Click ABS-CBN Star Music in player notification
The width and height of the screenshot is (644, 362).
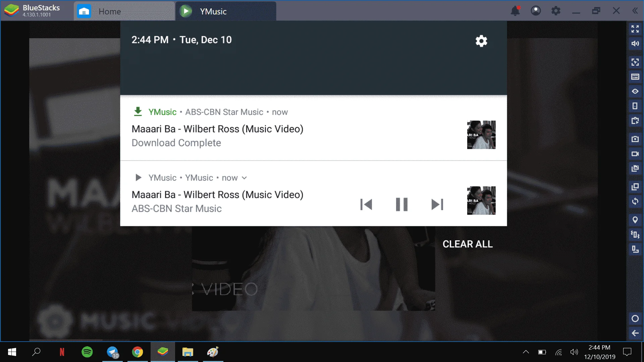(x=177, y=208)
